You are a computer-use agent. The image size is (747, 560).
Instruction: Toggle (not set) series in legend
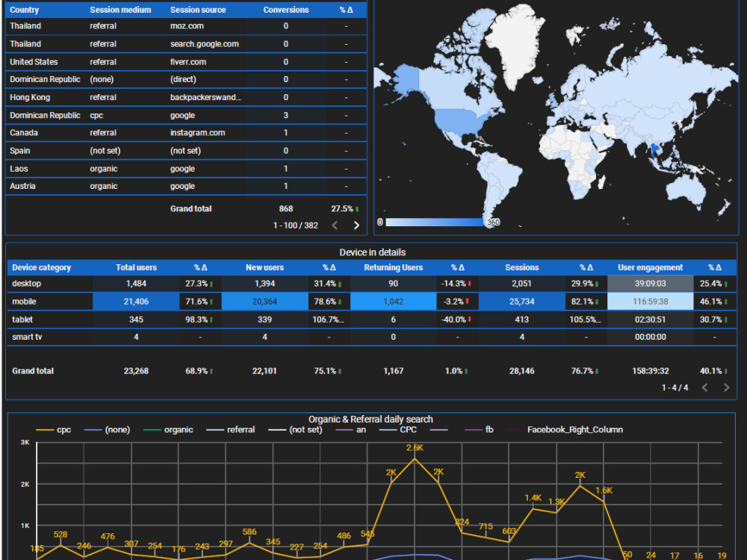point(295,430)
